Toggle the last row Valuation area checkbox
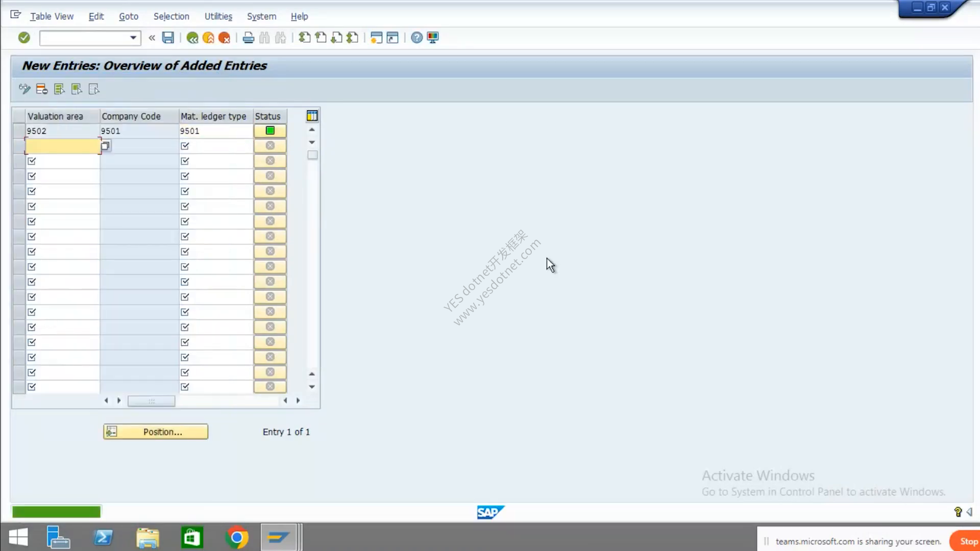 tap(32, 387)
